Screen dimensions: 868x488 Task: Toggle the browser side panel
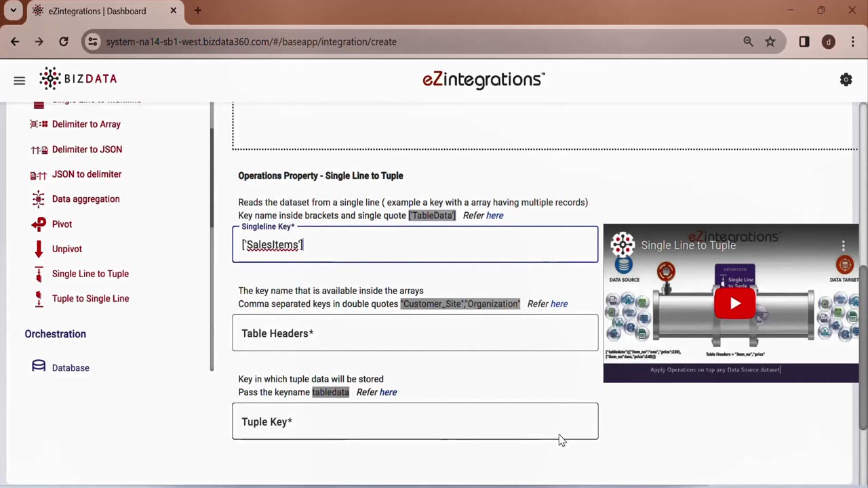[804, 42]
